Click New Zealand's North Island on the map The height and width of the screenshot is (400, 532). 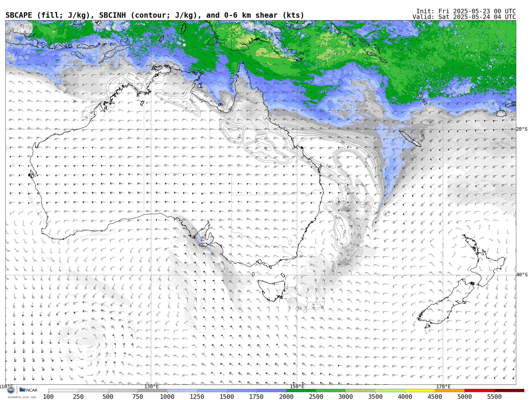point(484,261)
